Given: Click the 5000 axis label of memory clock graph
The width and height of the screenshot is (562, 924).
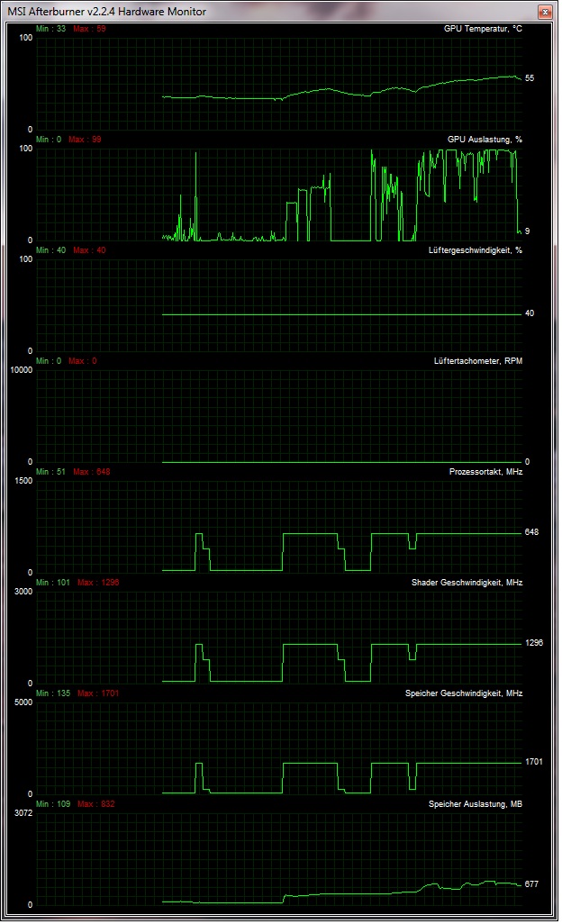Looking at the screenshot, I should click(23, 702).
